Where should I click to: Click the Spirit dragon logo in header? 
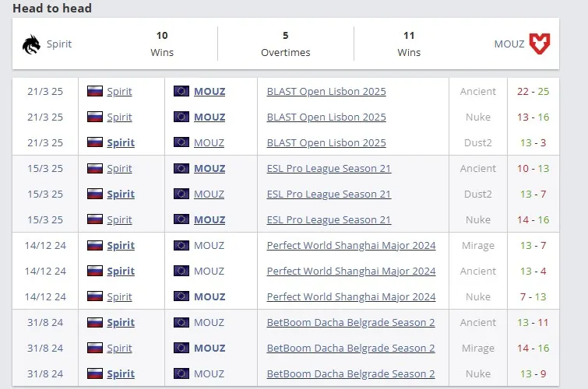[x=31, y=44]
